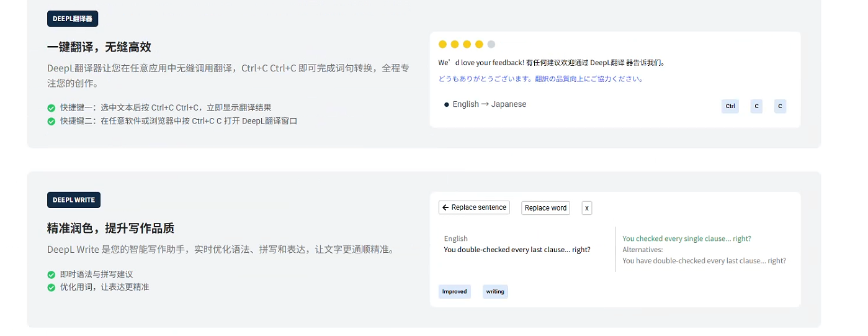The image size is (868, 336).
Task: Close suggestions with the x button
Action: pos(587,208)
